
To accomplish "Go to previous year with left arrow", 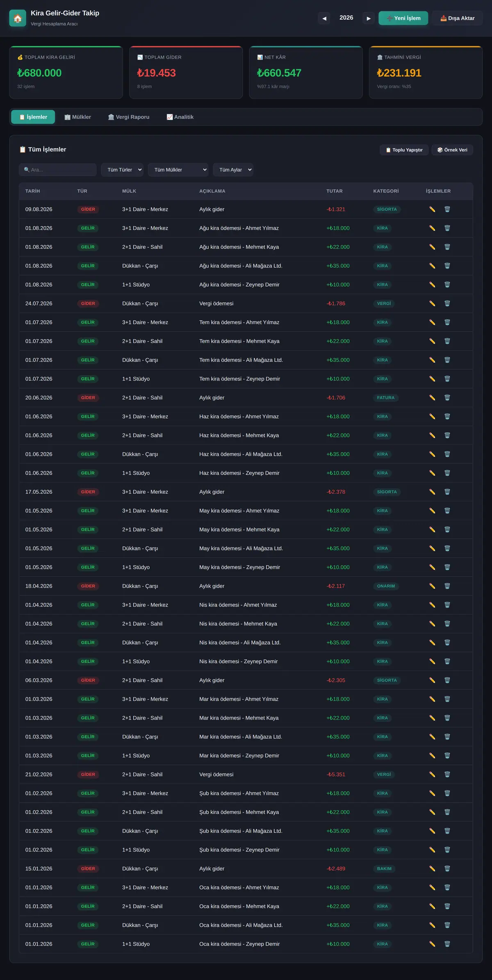I will click(x=324, y=18).
